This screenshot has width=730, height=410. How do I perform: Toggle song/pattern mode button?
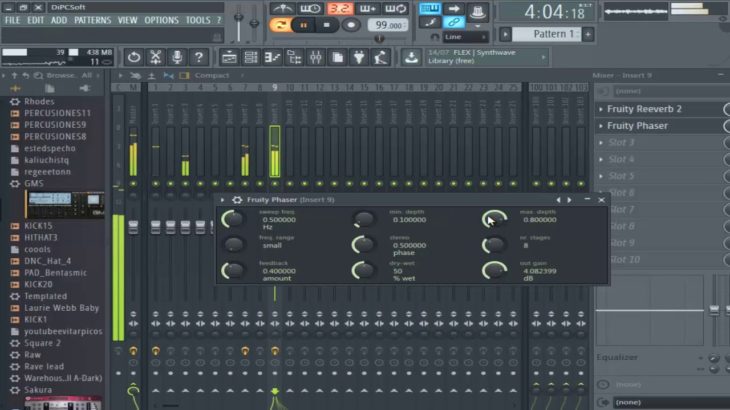pos(280,25)
